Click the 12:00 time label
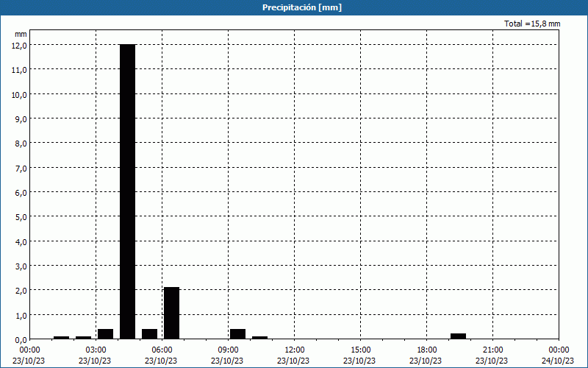 point(295,350)
